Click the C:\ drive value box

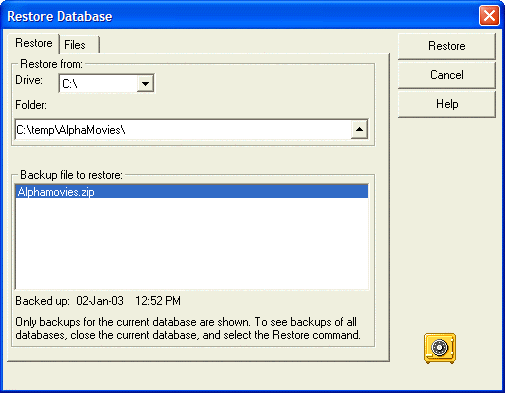[99, 83]
